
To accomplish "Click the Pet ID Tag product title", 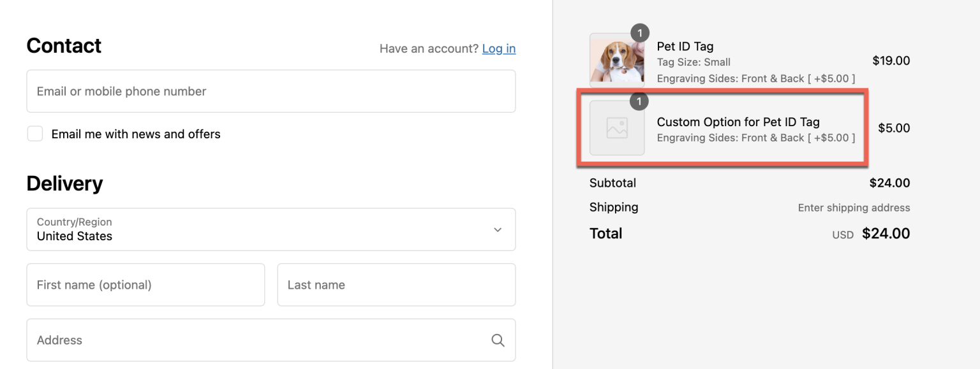I will coord(685,46).
